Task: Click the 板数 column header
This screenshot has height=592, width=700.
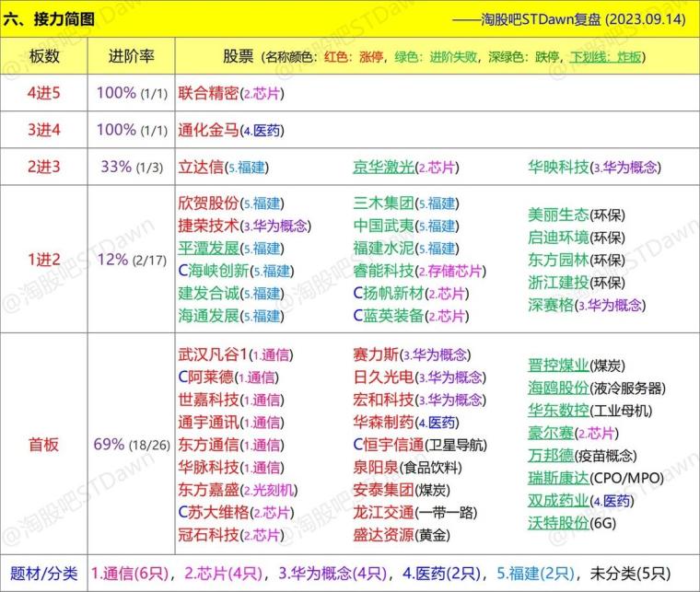Action: [x=44, y=56]
